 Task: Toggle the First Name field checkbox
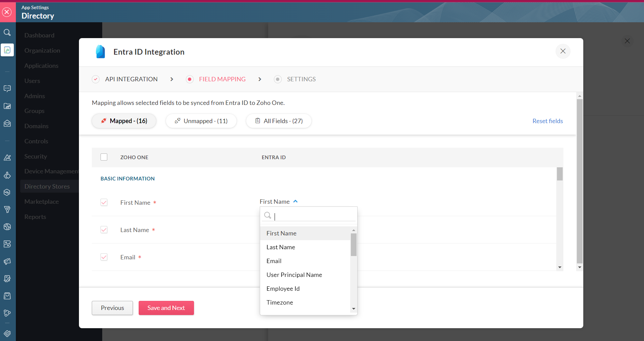pos(104,202)
